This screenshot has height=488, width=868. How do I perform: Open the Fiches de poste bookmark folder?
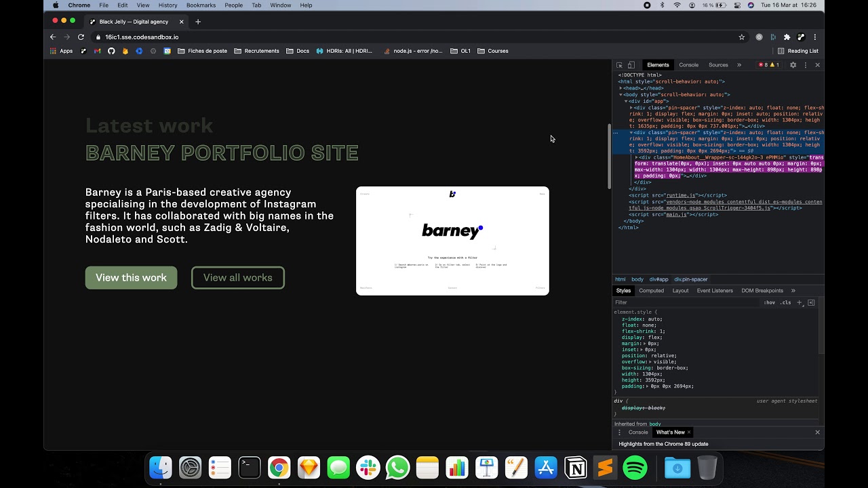point(202,51)
